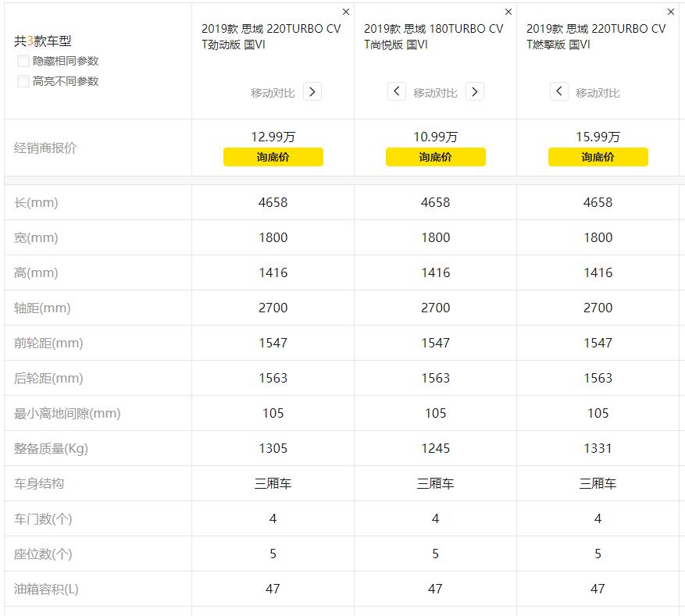Screen dimensions: 685x616
Task: Click curb weight value 1245
Action: tap(436, 448)
